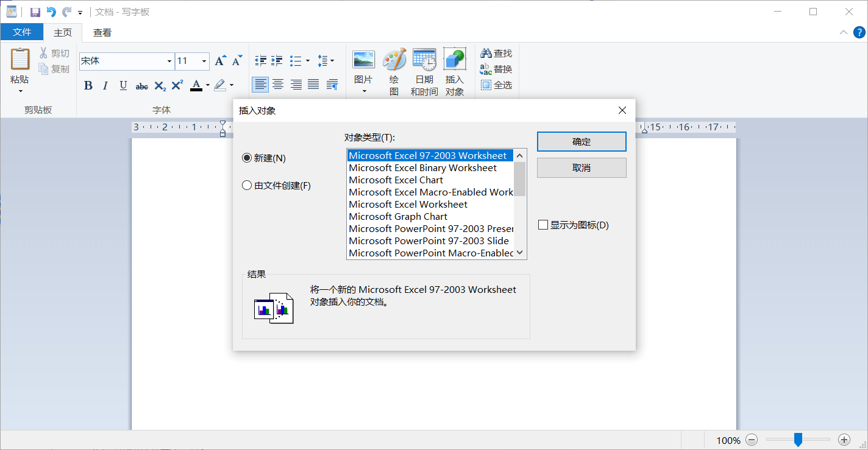
Task: Increase the paragraph indent
Action: coord(277,61)
